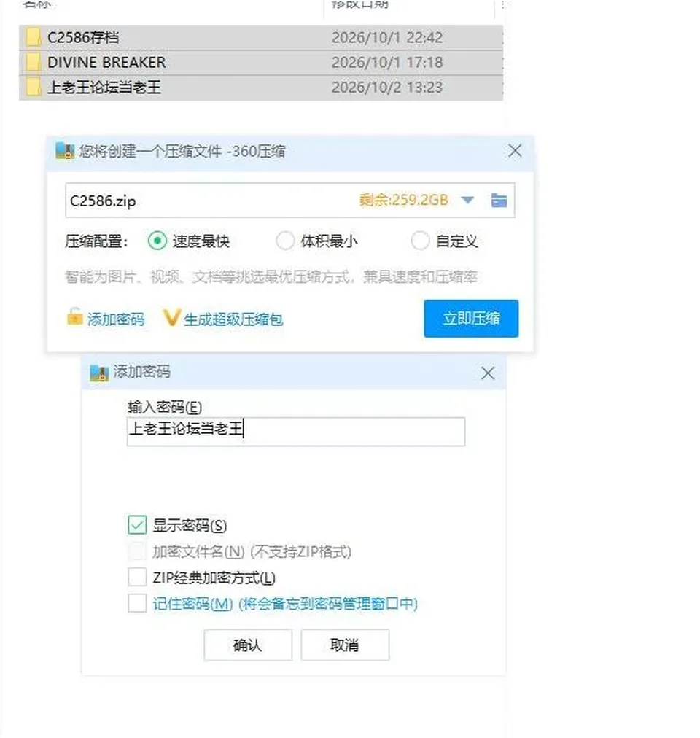Click the date 2026/10/2 13:23
The height and width of the screenshot is (738, 700).
pyautogui.click(x=387, y=87)
